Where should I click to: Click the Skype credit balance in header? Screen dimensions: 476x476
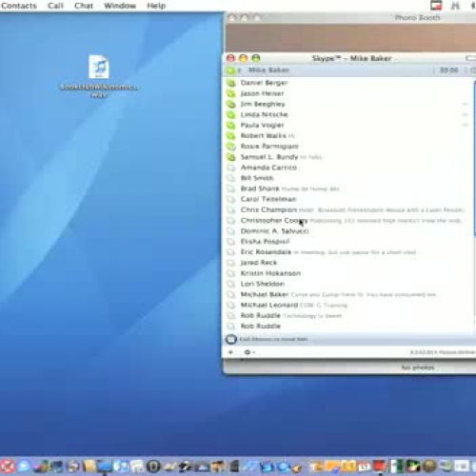point(448,70)
